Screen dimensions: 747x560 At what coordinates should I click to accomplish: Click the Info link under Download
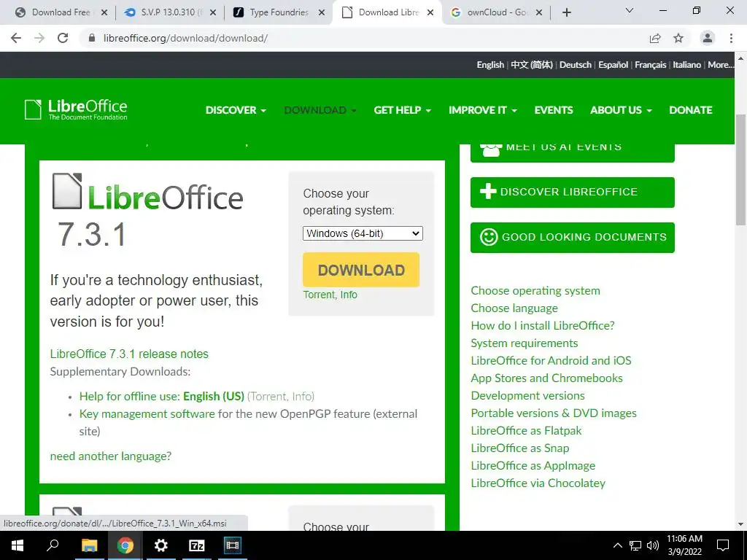coord(349,295)
